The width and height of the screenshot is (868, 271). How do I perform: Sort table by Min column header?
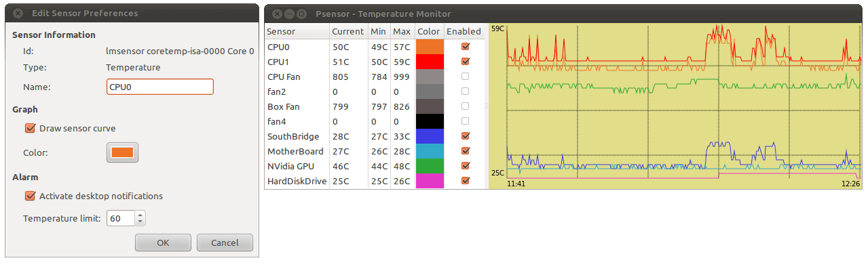(379, 31)
